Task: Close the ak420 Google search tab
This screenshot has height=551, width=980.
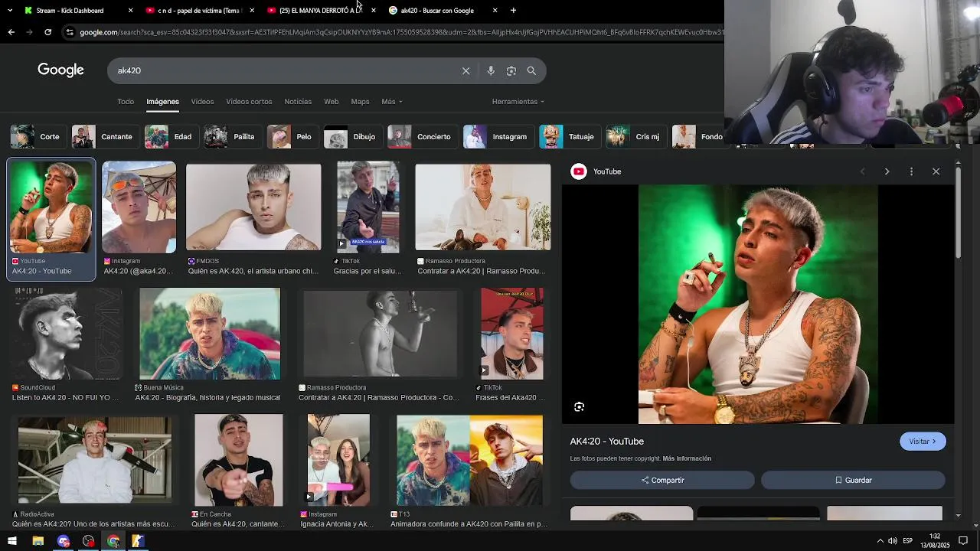Action: pyautogui.click(x=495, y=11)
